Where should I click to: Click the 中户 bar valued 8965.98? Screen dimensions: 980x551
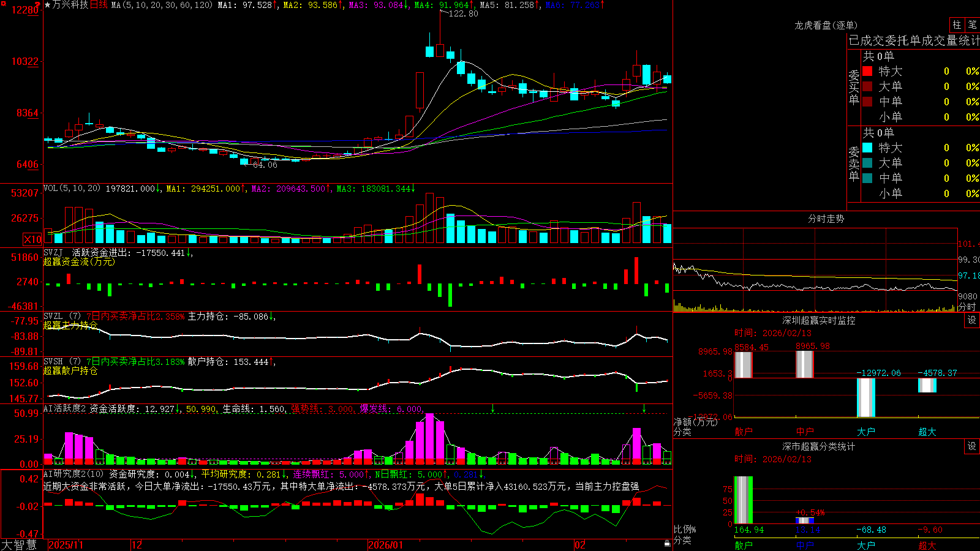coord(804,364)
